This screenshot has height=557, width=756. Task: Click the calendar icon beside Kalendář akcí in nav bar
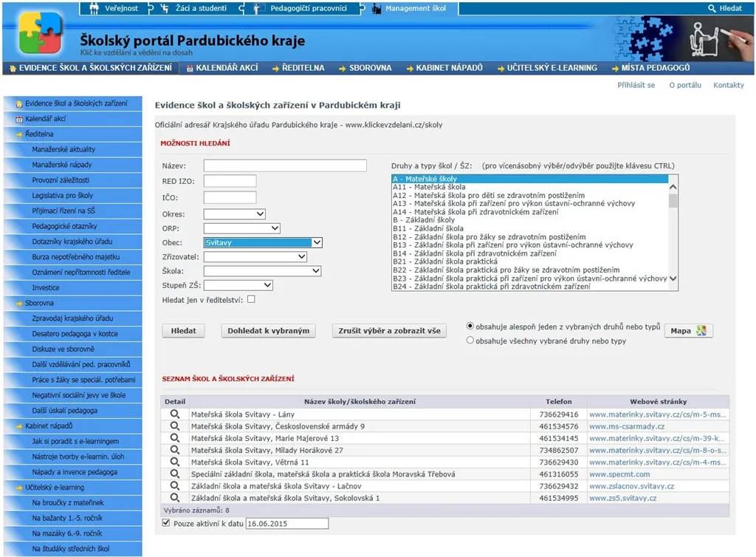pyautogui.click(x=190, y=69)
